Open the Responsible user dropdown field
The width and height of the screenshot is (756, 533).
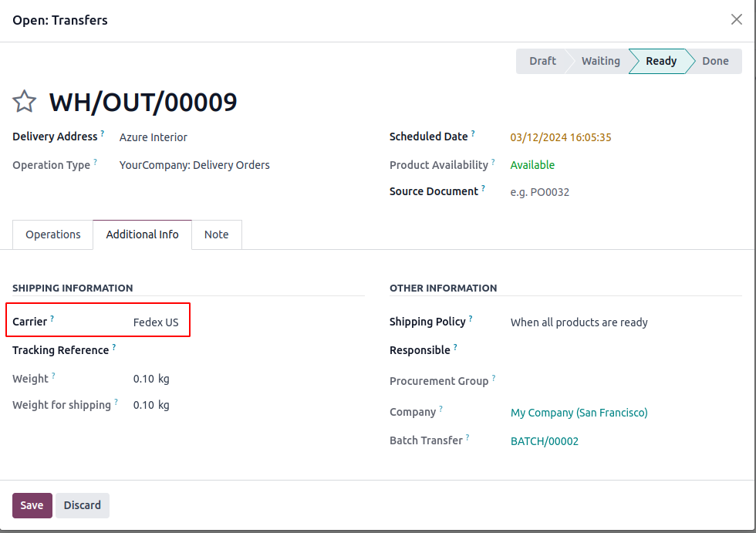tap(617, 351)
